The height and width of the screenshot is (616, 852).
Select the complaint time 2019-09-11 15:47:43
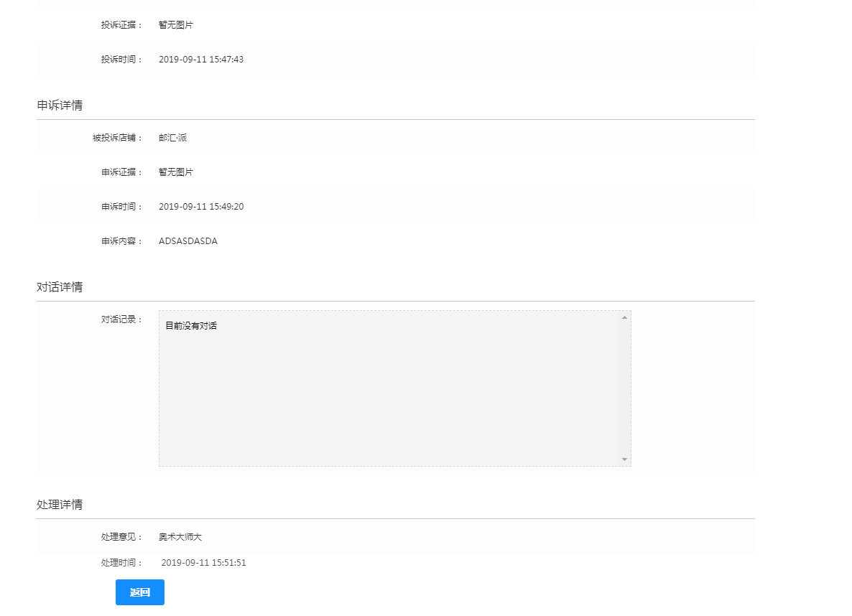(x=201, y=60)
